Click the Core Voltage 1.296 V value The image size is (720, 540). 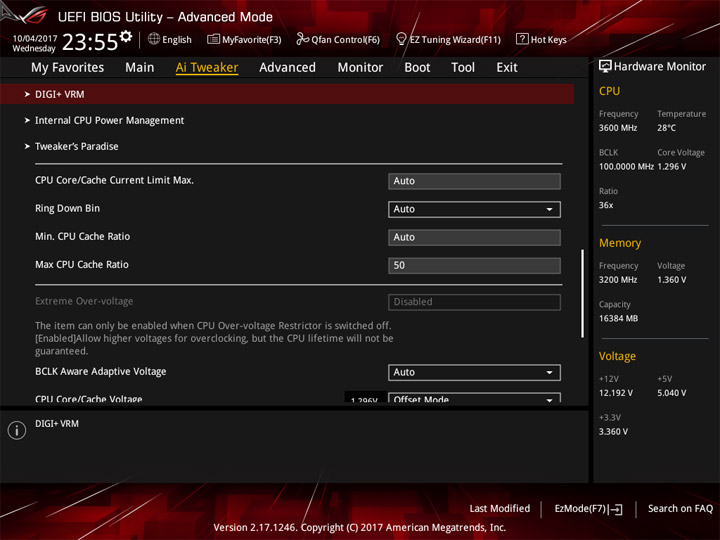click(672, 167)
